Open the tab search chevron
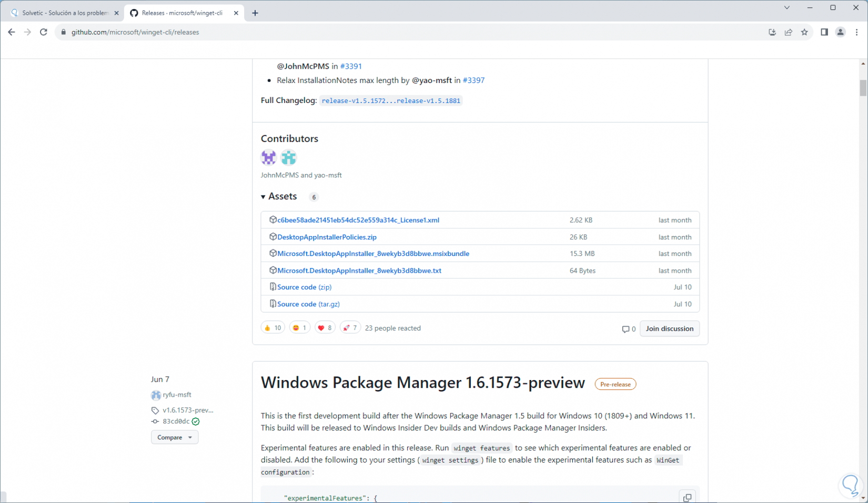The width and height of the screenshot is (868, 503). tap(786, 8)
